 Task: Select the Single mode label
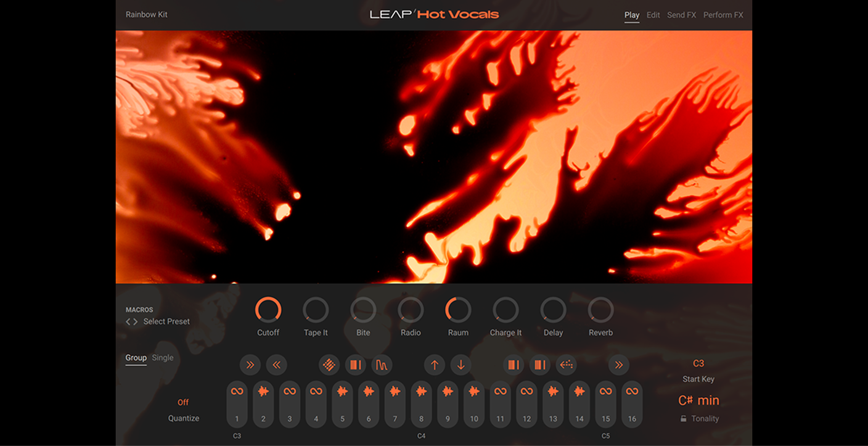(163, 357)
